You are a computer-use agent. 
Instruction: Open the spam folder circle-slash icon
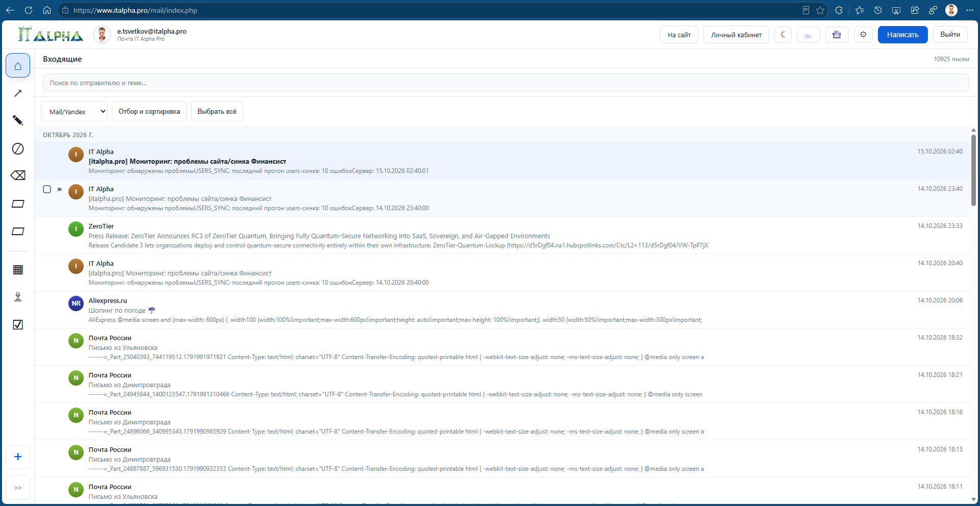click(18, 148)
